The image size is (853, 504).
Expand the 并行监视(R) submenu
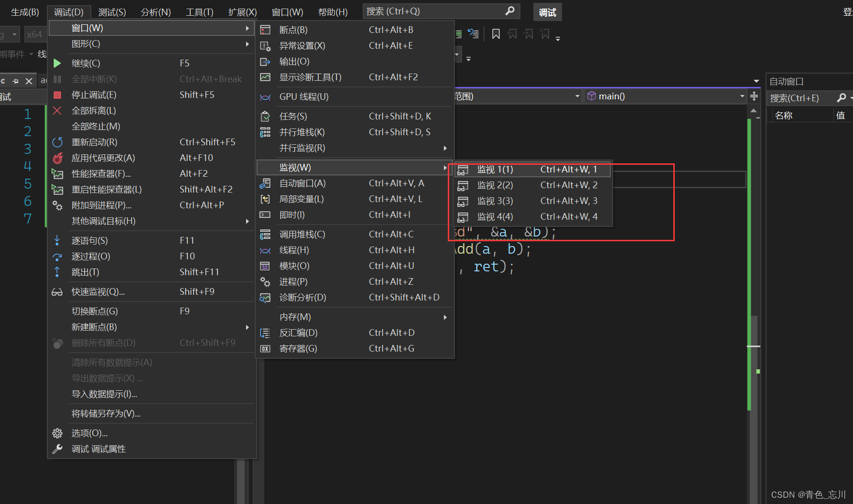pyautogui.click(x=355, y=148)
